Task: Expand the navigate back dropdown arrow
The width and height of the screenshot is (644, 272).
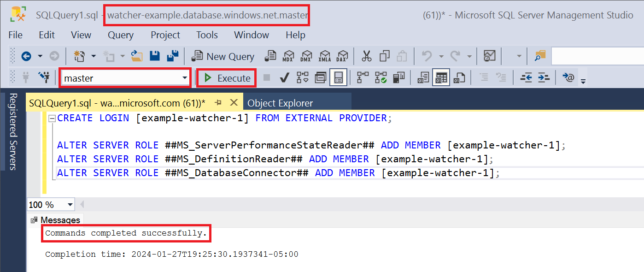Action: click(x=40, y=56)
